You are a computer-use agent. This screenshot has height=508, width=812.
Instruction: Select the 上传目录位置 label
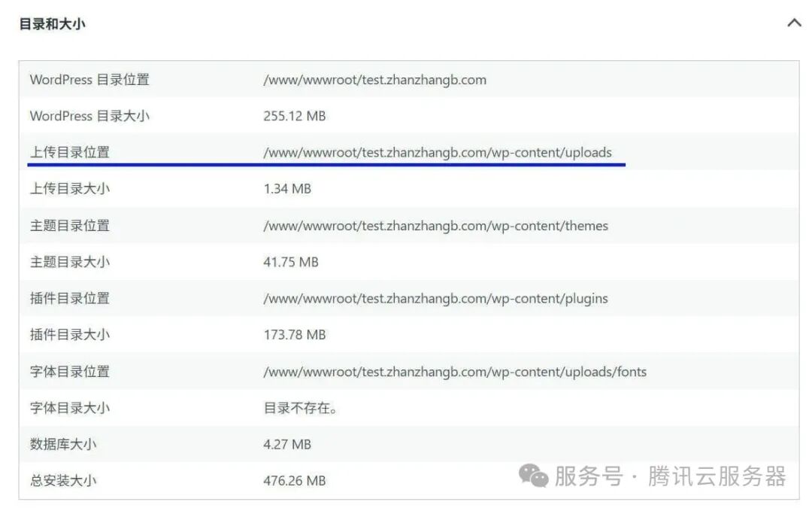70,152
